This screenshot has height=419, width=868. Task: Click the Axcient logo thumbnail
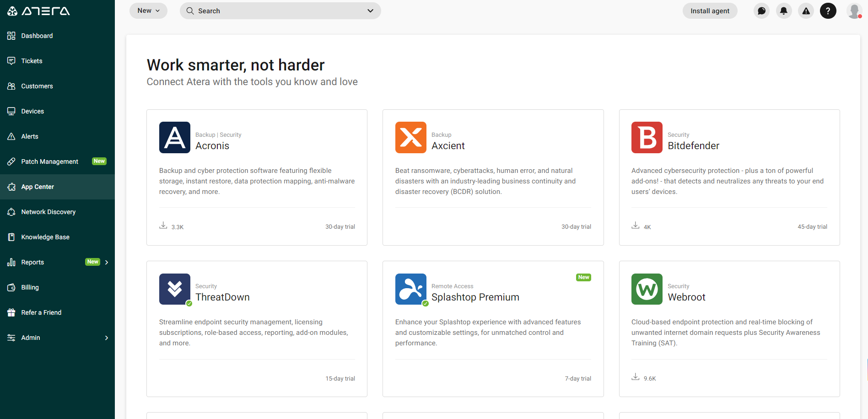pyautogui.click(x=411, y=137)
